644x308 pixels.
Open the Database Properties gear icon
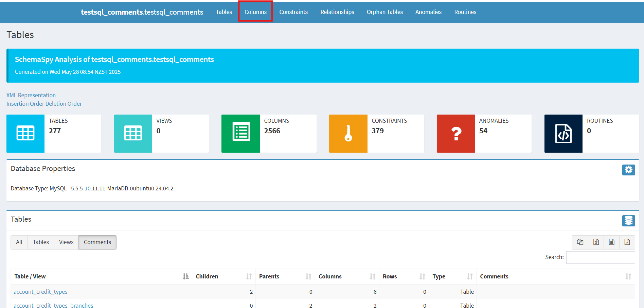pos(629,170)
